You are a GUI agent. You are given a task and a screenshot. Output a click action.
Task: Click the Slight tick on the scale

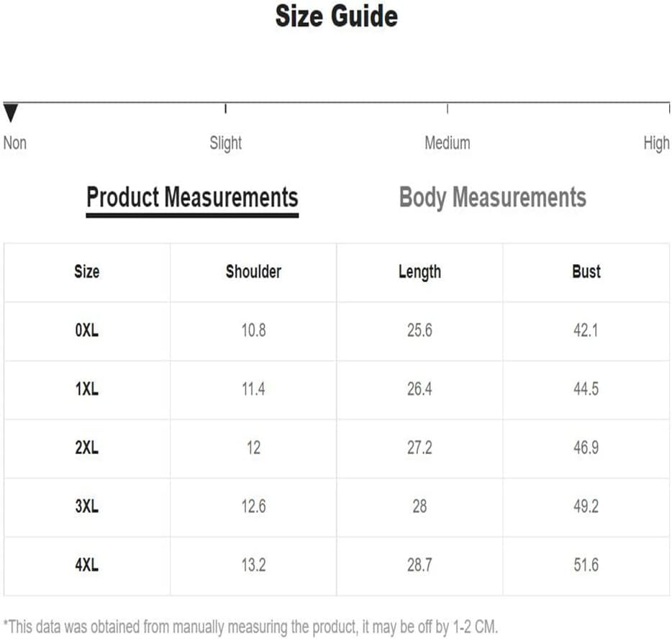pyautogui.click(x=226, y=109)
